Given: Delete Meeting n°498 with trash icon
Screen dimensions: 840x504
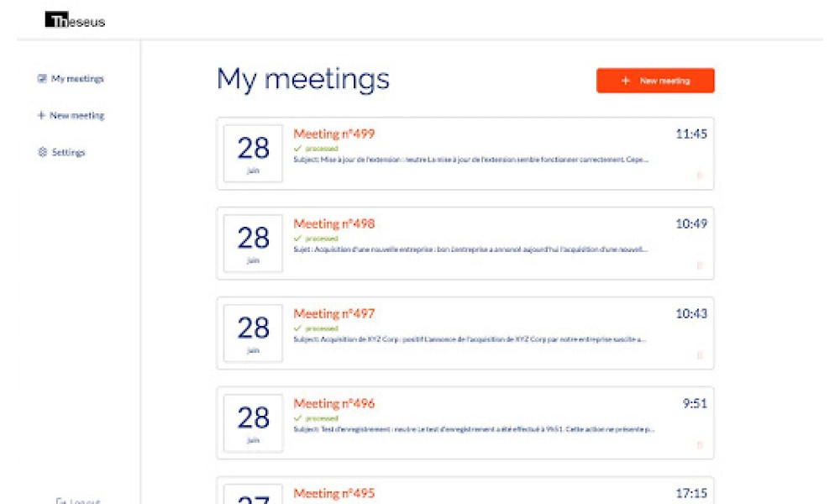Looking at the screenshot, I should tap(699, 265).
